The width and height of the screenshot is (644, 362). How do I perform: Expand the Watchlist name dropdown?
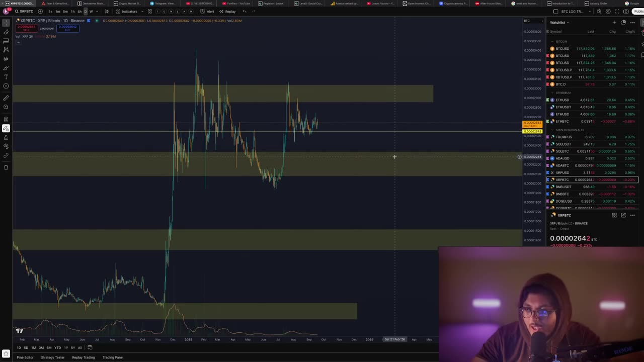(x=559, y=23)
